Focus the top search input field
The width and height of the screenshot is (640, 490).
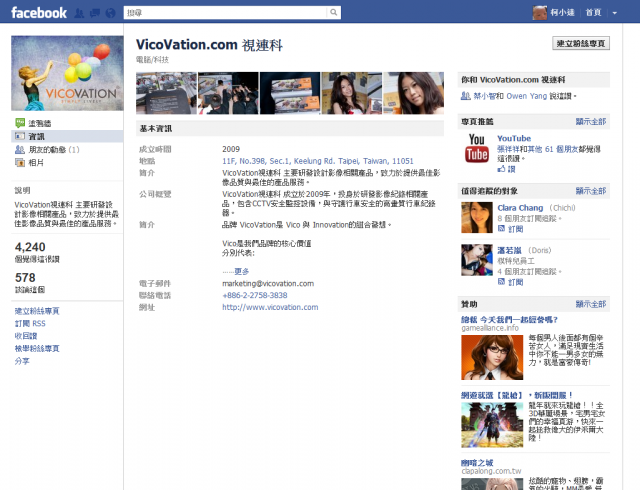pyautogui.click(x=225, y=13)
